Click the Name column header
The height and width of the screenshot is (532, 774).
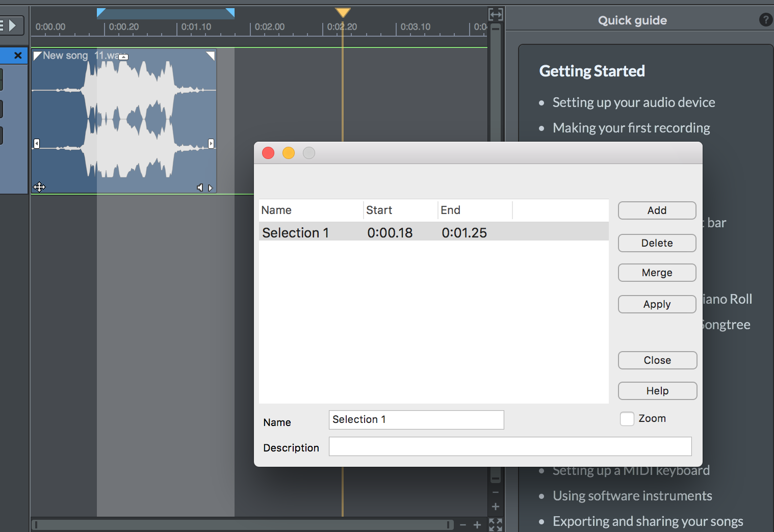tap(311, 210)
